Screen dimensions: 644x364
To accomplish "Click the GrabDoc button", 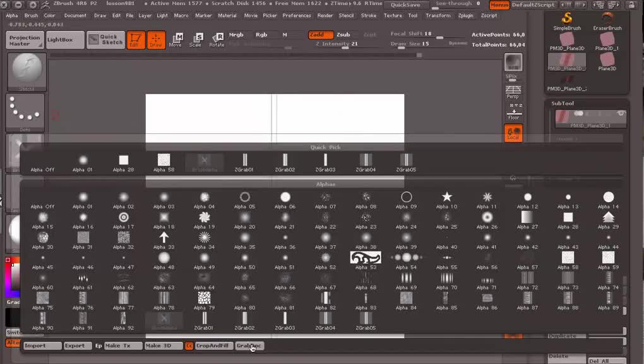I will pos(249,346).
